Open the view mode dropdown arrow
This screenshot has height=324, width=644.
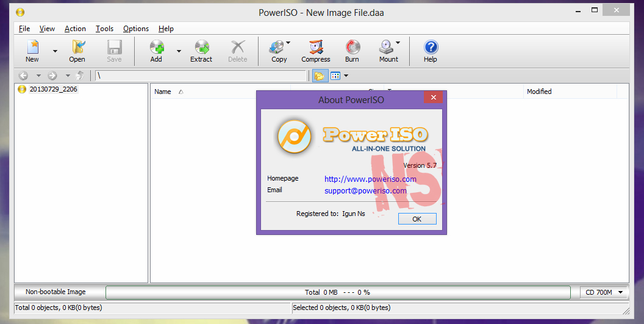pos(346,76)
